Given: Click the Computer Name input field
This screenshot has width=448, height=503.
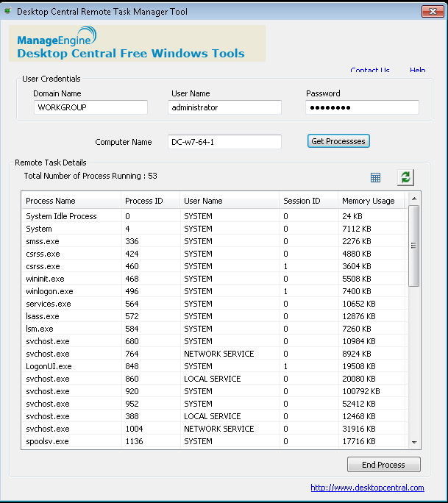Looking at the screenshot, I should (x=224, y=142).
